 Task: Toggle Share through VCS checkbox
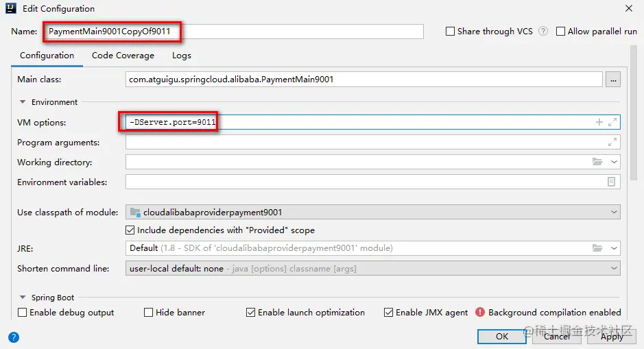450,32
